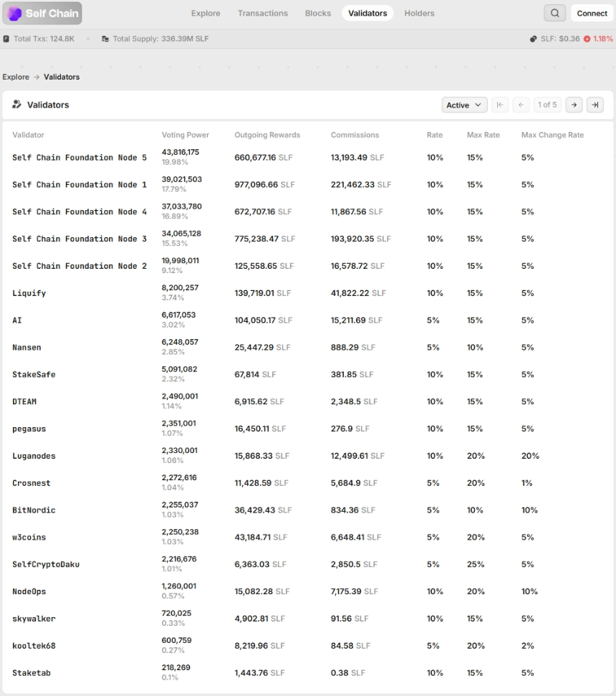
Task: Click the Total Supply coins icon
Action: pyautogui.click(x=105, y=39)
